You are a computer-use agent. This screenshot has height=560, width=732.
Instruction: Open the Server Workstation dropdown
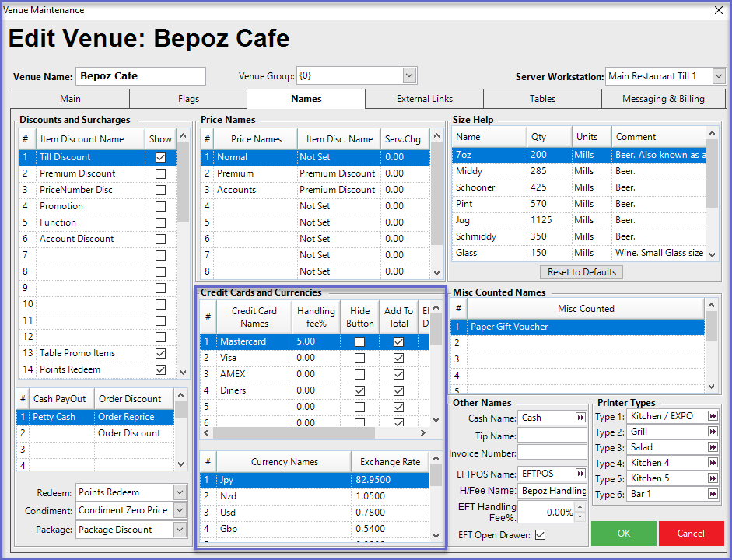pyautogui.click(x=719, y=76)
